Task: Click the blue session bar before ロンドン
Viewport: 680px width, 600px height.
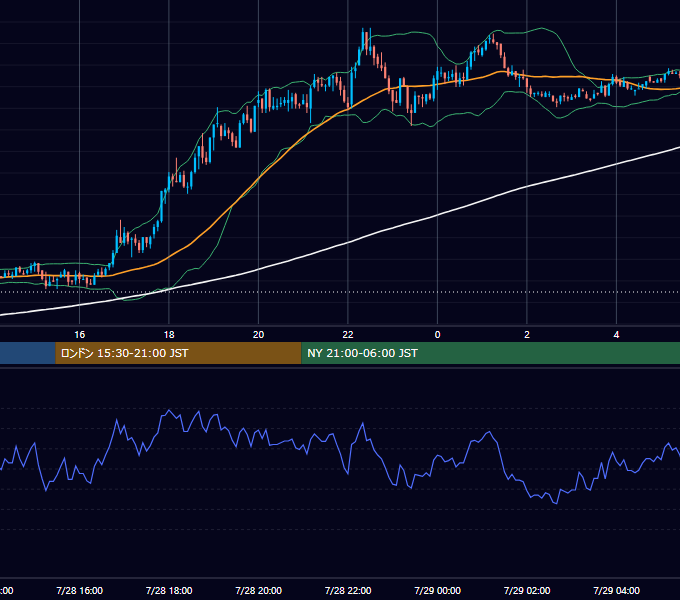Action: pyautogui.click(x=28, y=353)
